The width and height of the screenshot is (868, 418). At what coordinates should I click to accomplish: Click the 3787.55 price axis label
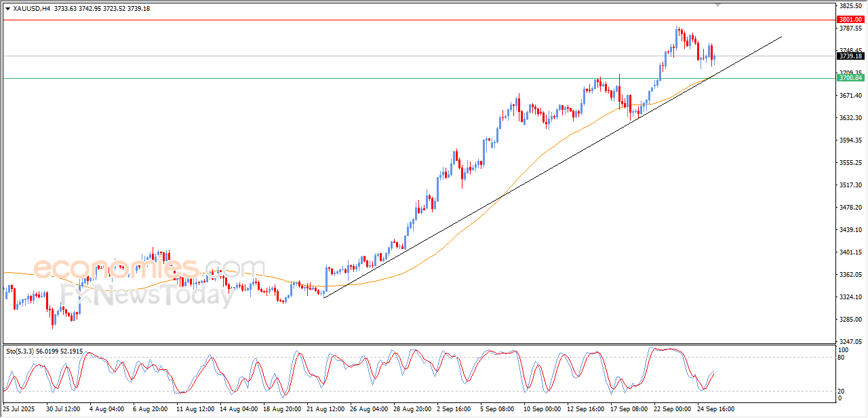coord(850,28)
